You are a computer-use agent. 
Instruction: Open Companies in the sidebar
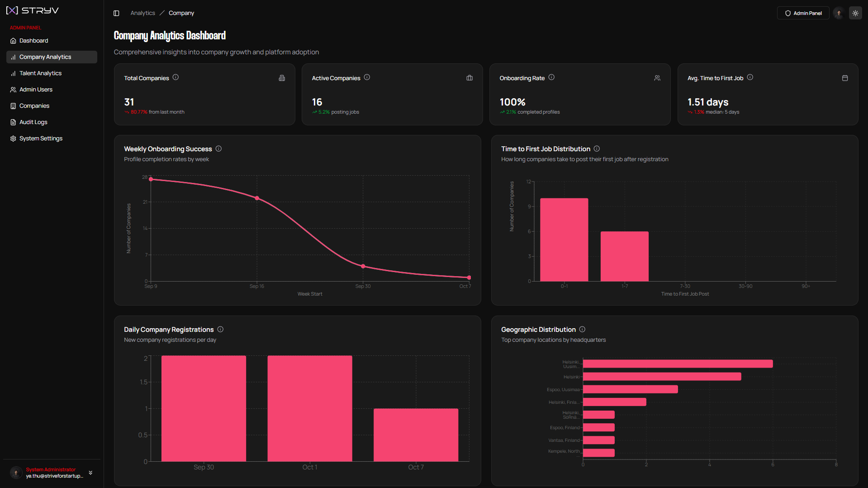[x=52, y=106]
